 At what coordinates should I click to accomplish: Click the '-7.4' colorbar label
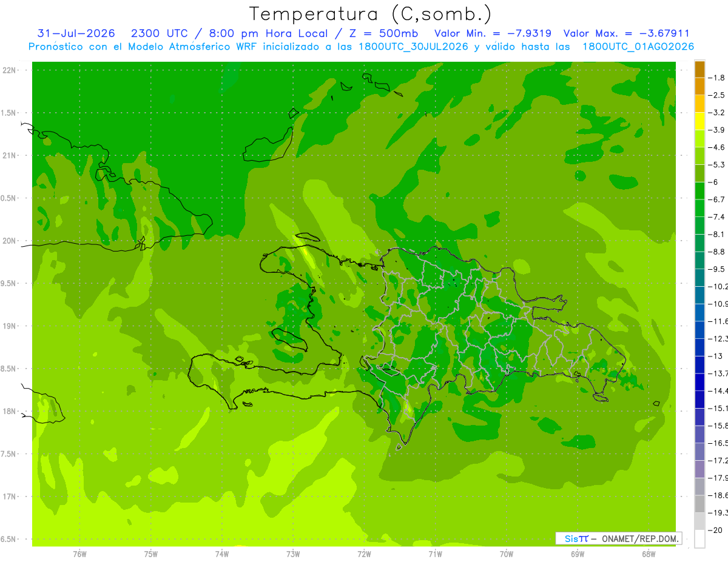(x=716, y=217)
